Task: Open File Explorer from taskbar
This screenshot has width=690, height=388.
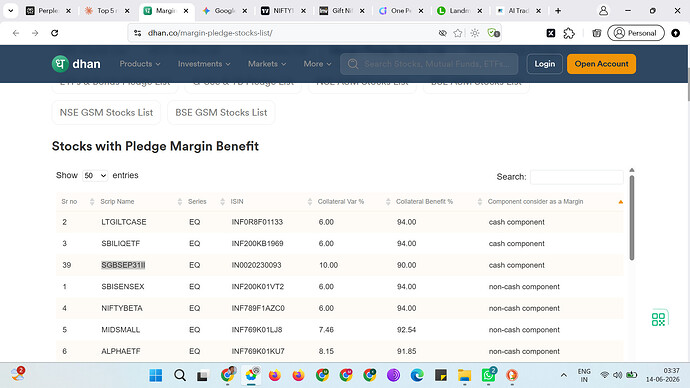Action: tap(464, 375)
